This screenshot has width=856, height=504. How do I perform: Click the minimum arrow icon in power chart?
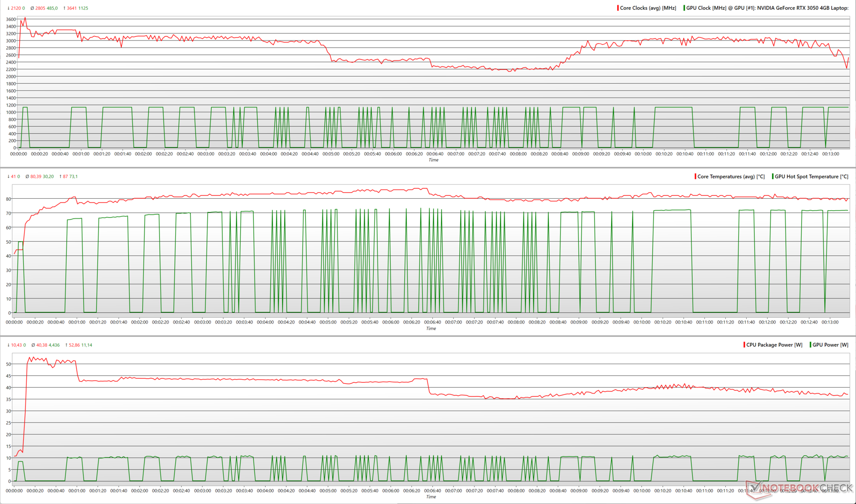click(x=8, y=345)
